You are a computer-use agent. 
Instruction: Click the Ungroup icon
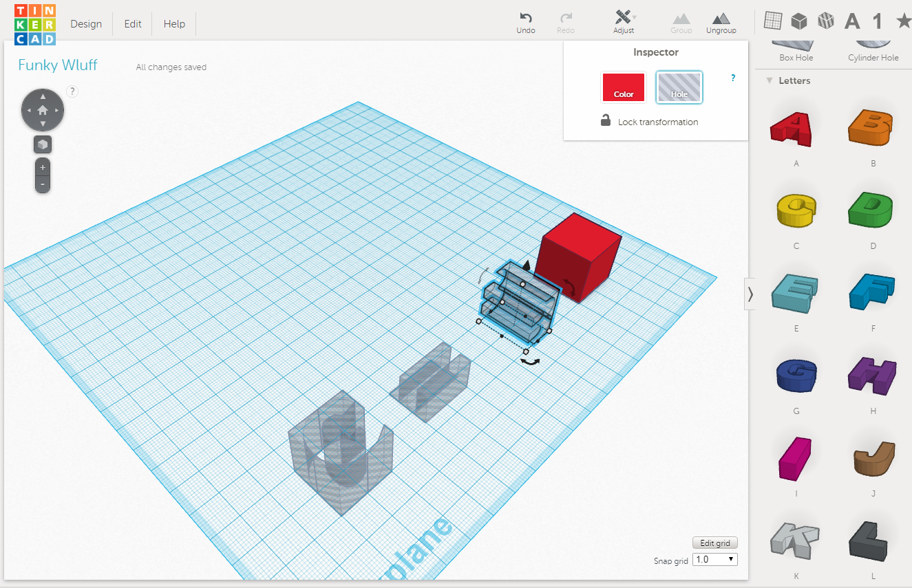721,19
